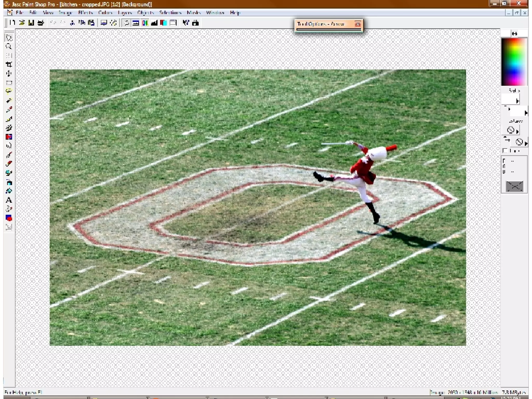Screen dimensions: 532x399
Task: Pick the Dropper tool
Action: point(9,110)
